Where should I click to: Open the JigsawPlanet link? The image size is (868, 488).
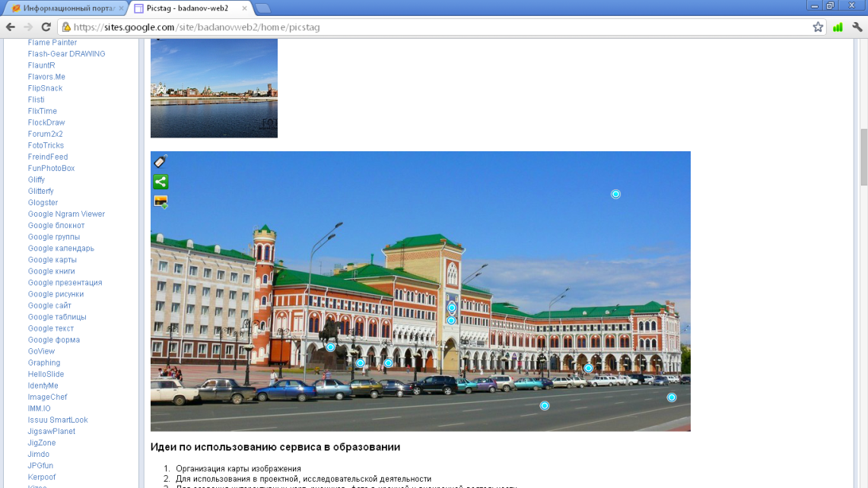tap(52, 432)
